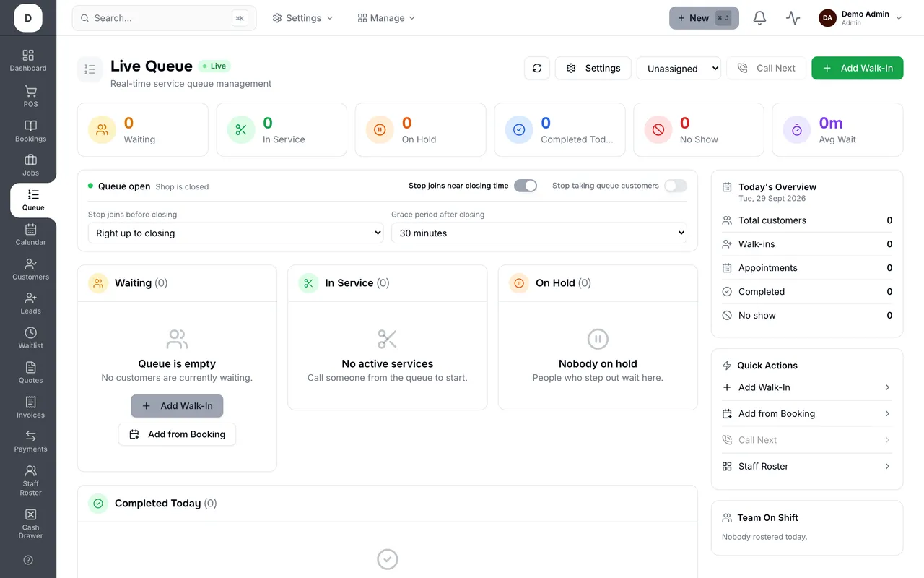Expand the top Settings menu
This screenshot has height=578, width=924.
pyautogui.click(x=302, y=18)
